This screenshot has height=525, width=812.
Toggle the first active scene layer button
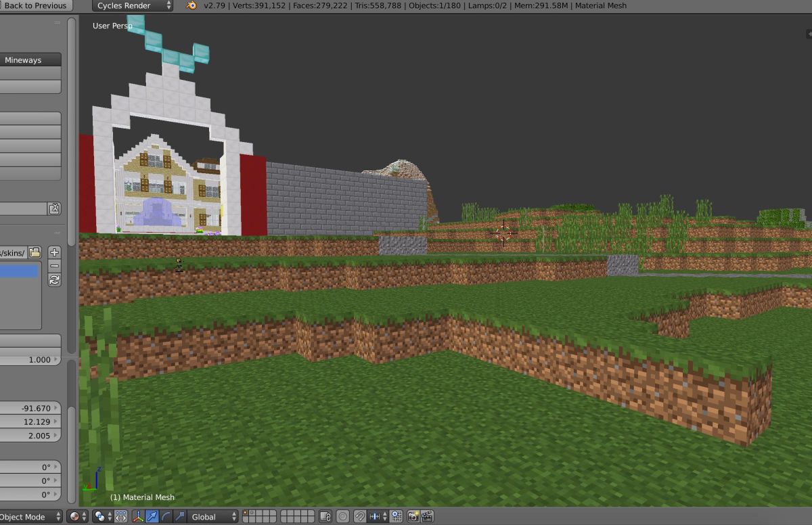[246, 513]
